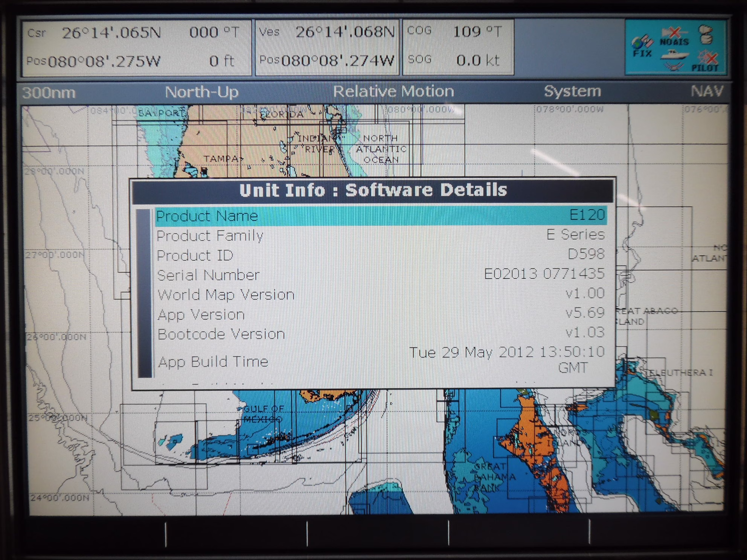This screenshot has width=747, height=560.
Task: Click the 300nm range indicator
Action: 49,93
